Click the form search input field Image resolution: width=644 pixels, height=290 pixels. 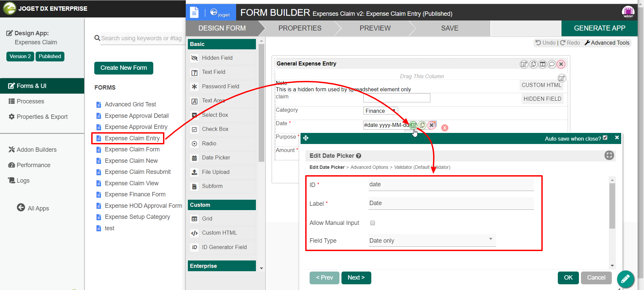141,38
